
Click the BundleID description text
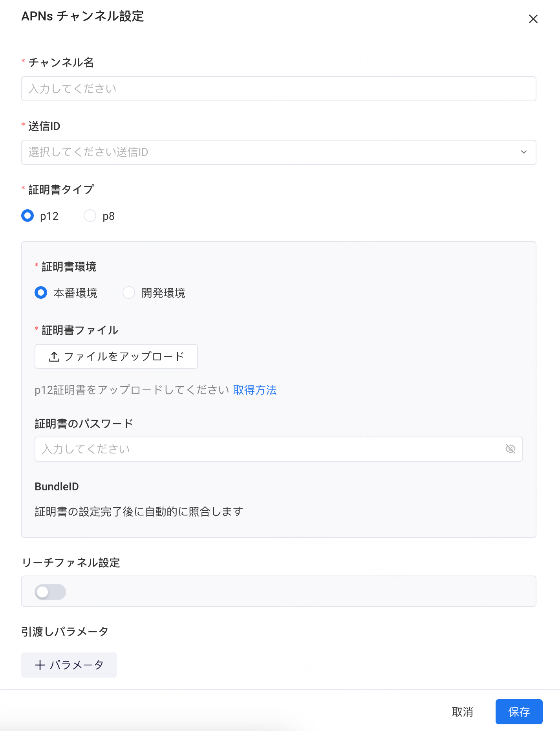click(139, 512)
